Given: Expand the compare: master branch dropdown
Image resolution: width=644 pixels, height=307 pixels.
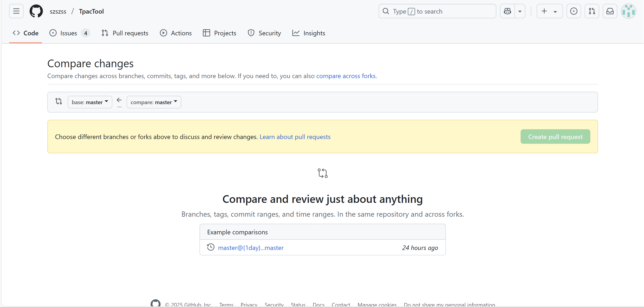Looking at the screenshot, I should click(x=154, y=102).
